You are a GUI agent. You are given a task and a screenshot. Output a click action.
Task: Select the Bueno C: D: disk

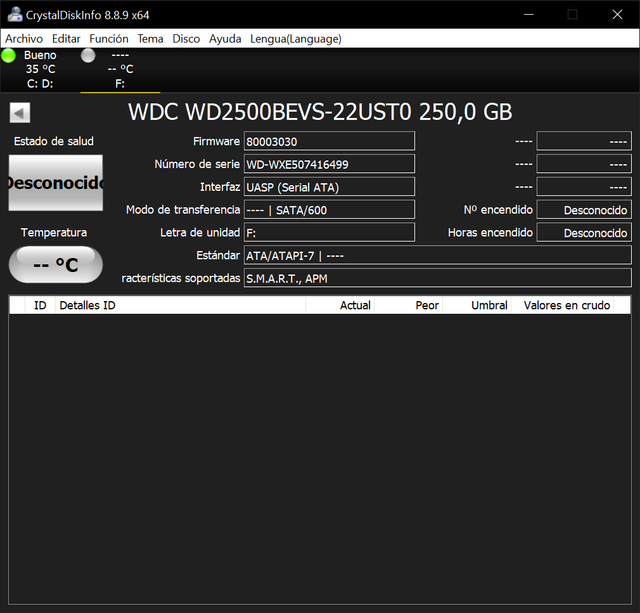pos(40,69)
